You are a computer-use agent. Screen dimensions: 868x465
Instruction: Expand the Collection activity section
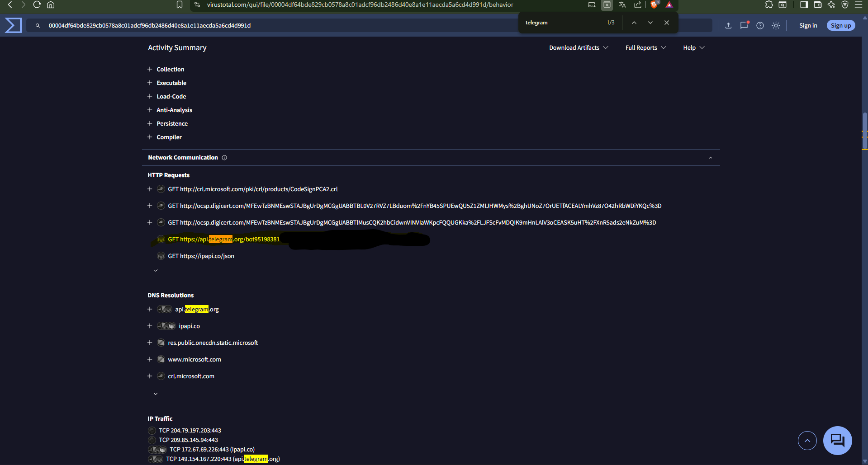point(150,69)
